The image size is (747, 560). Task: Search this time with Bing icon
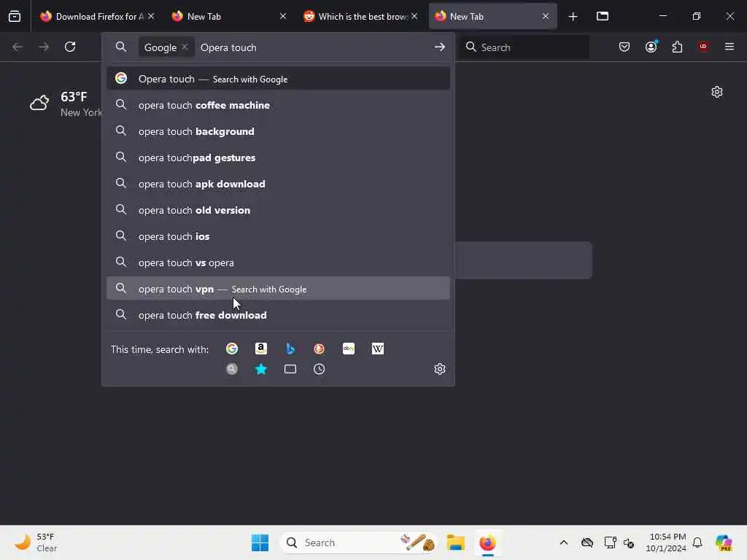coord(290,349)
